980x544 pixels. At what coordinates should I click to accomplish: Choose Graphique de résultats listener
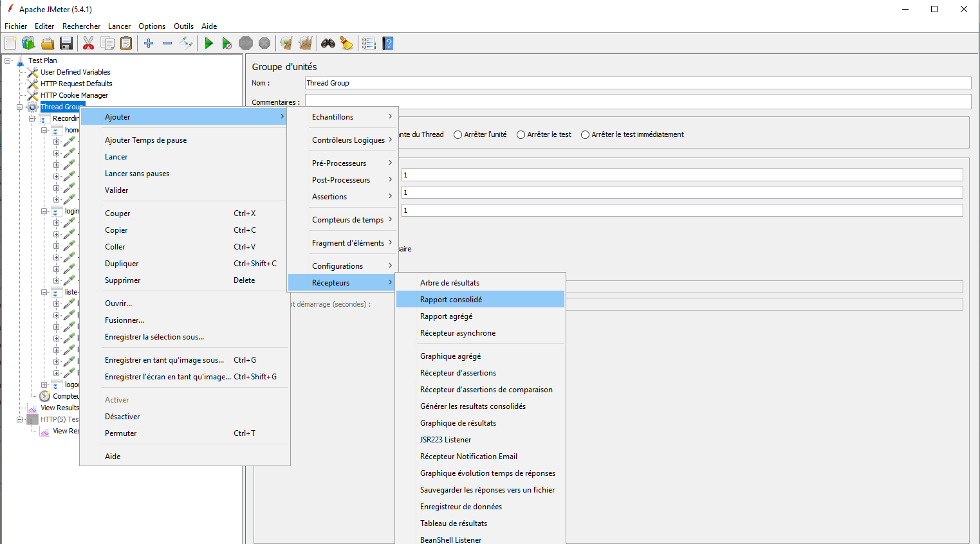click(x=480, y=423)
